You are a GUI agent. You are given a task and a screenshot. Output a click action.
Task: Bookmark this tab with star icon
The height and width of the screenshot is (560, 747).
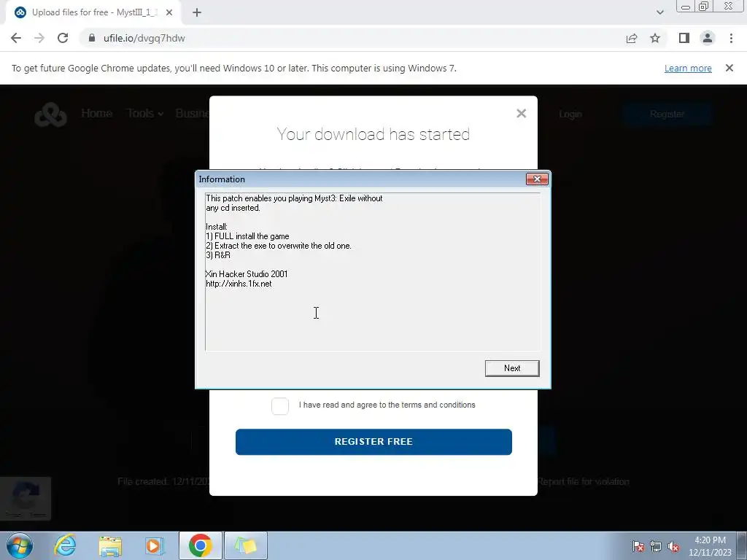tap(655, 38)
